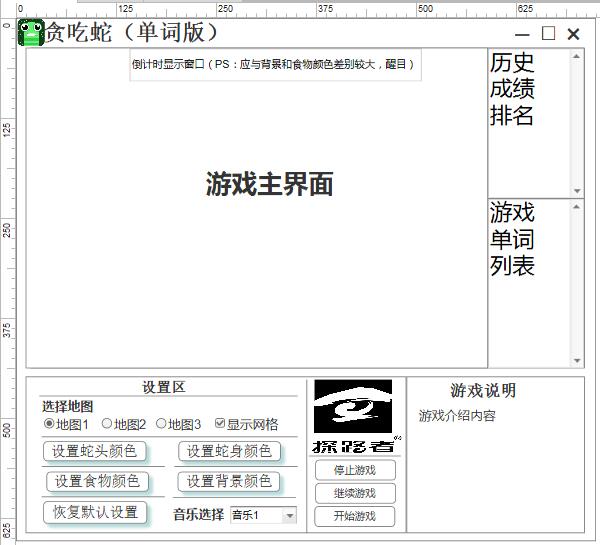
Task: Select the 地图2 radio button
Action: (107, 424)
